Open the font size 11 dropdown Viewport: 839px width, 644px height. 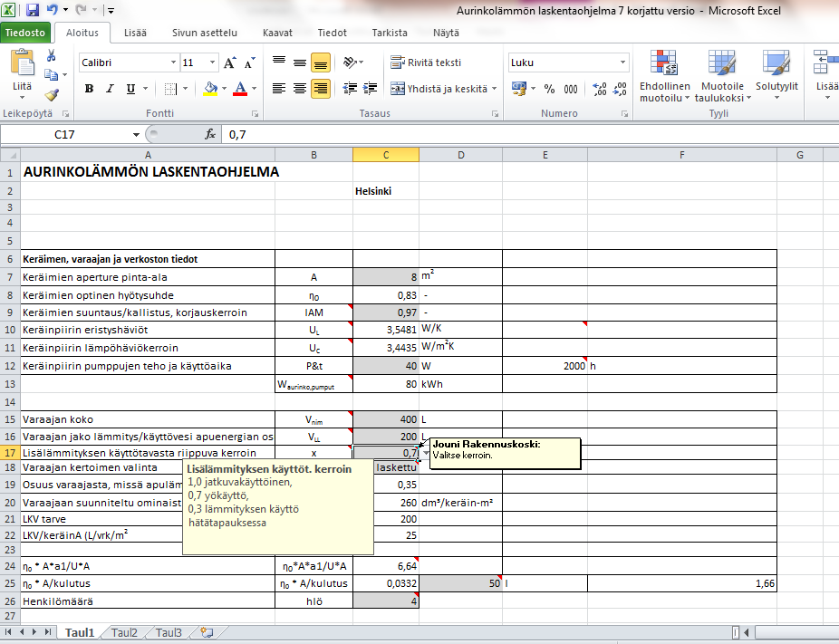tap(212, 62)
